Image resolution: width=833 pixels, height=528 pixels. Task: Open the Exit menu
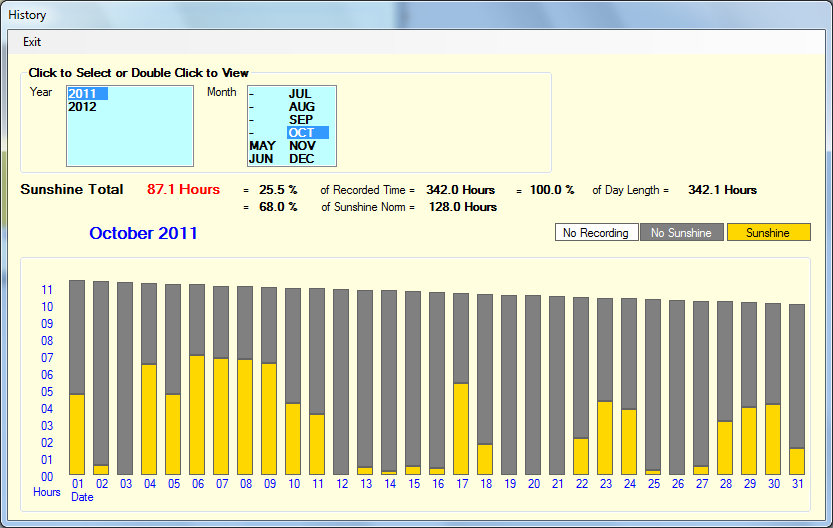click(32, 42)
